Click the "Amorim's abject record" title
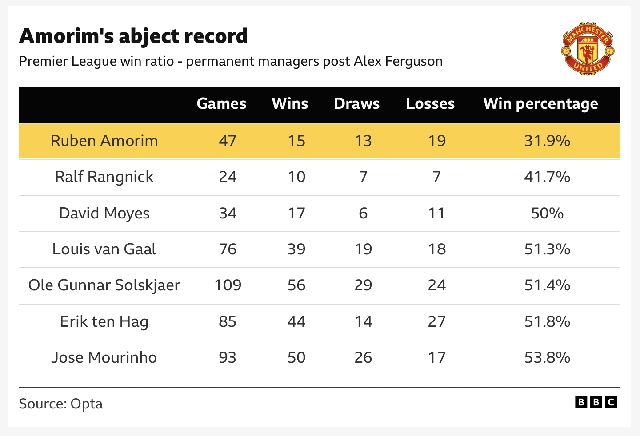This screenshot has height=436, width=640. tap(134, 36)
